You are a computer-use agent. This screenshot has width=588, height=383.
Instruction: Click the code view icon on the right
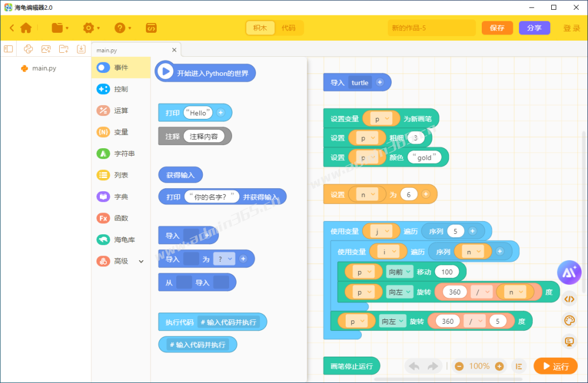coord(569,299)
